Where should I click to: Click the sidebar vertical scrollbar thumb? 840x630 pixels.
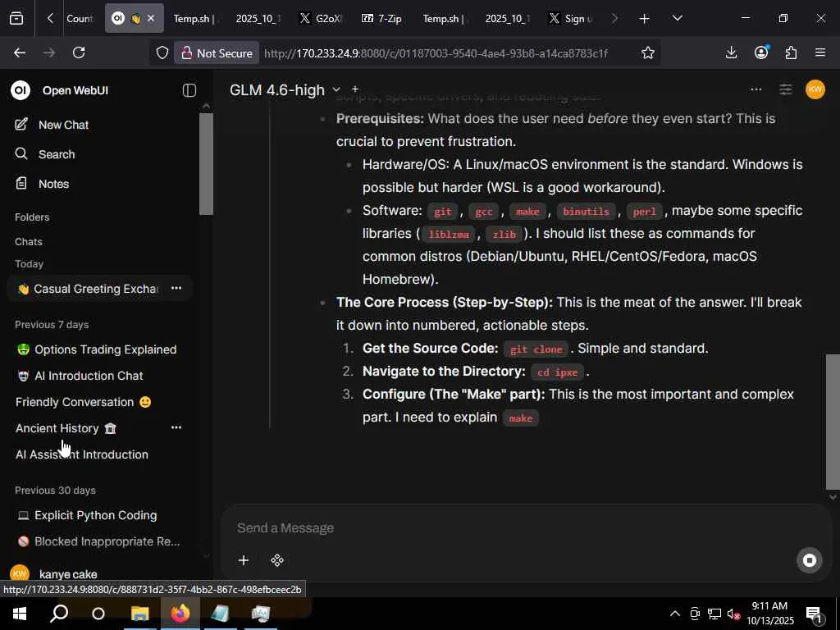(x=206, y=164)
